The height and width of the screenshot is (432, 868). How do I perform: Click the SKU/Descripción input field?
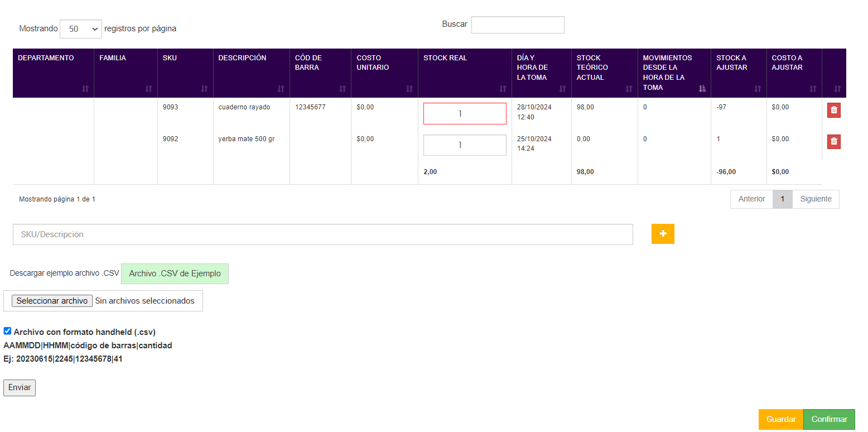click(x=322, y=234)
